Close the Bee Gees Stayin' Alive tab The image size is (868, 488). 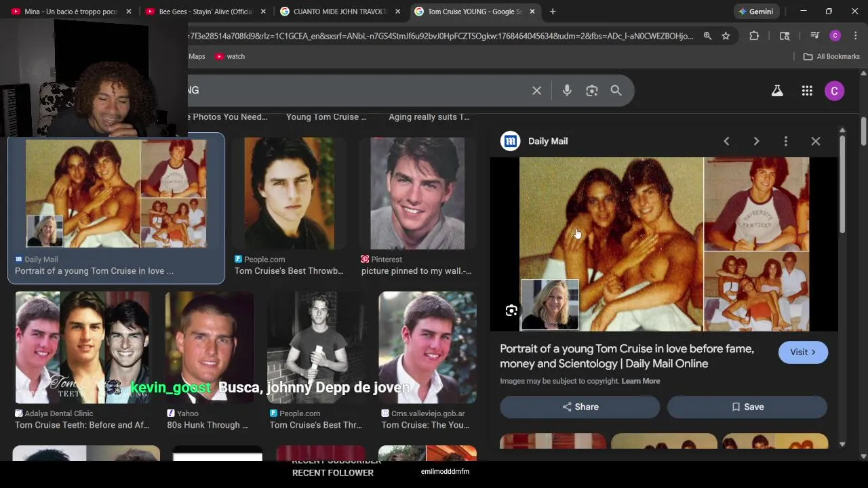[263, 12]
